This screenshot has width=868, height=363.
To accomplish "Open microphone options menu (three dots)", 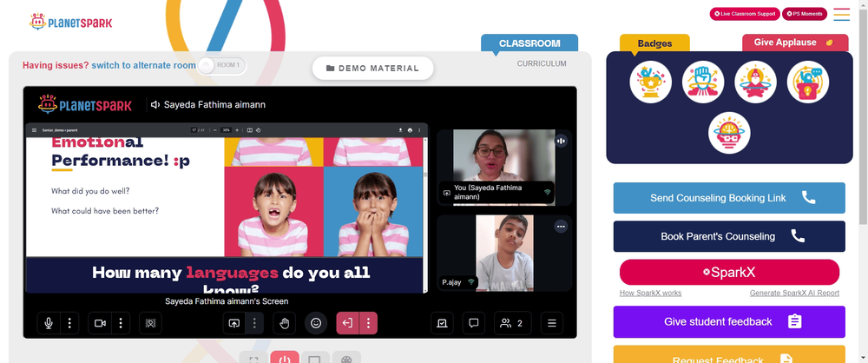I will [x=69, y=323].
